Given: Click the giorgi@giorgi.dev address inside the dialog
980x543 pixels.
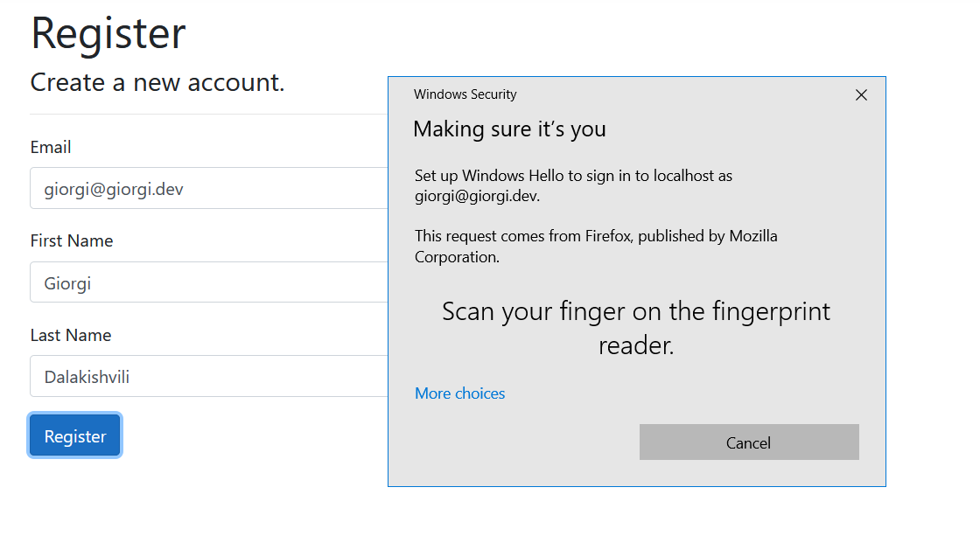Looking at the screenshot, I should click(476, 197).
